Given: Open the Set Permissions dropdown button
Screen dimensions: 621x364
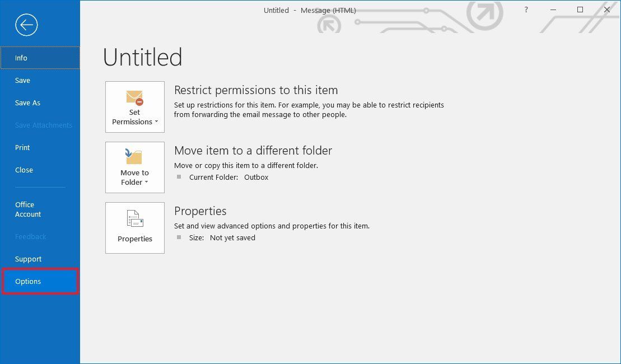Looking at the screenshot, I should [x=134, y=107].
